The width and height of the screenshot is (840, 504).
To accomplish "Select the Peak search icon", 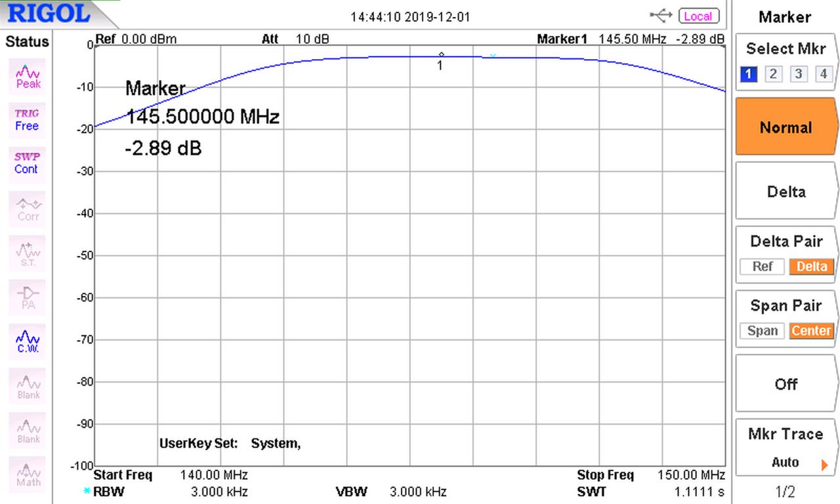I will tap(26, 76).
